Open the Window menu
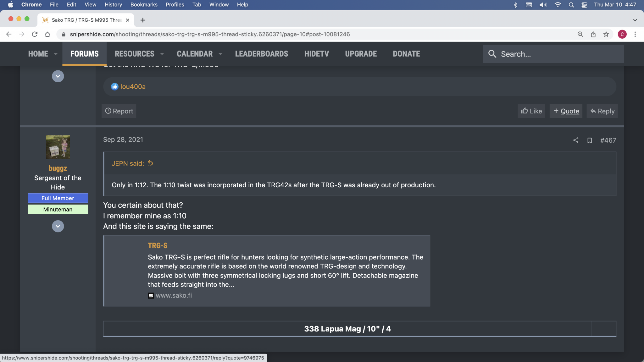The image size is (644, 362). pyautogui.click(x=219, y=5)
